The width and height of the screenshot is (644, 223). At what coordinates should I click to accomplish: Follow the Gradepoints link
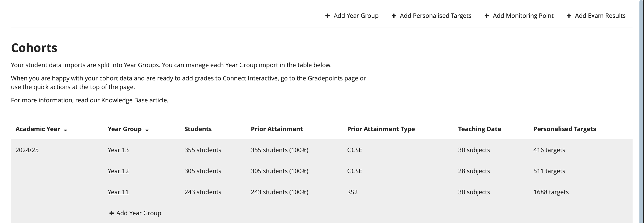click(x=325, y=78)
